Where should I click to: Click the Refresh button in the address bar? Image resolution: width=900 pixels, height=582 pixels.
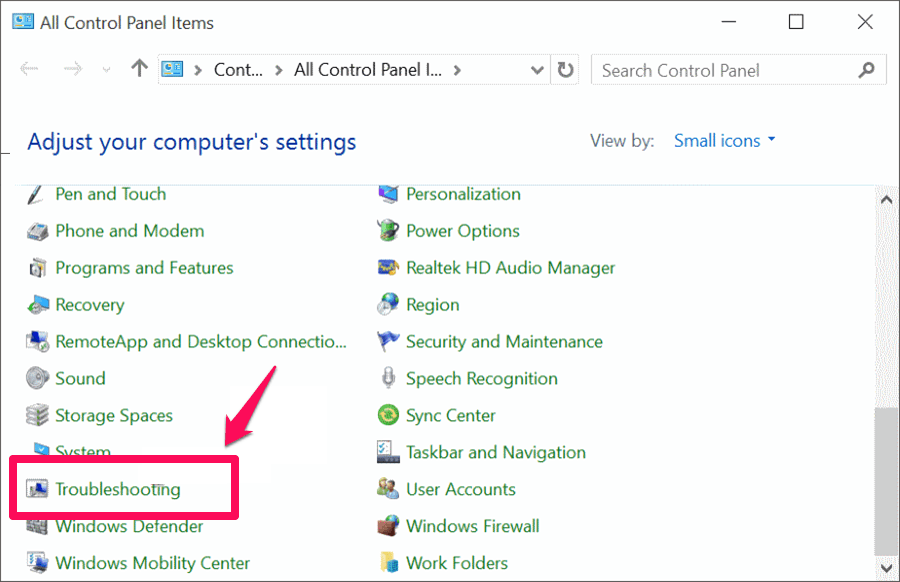565,70
